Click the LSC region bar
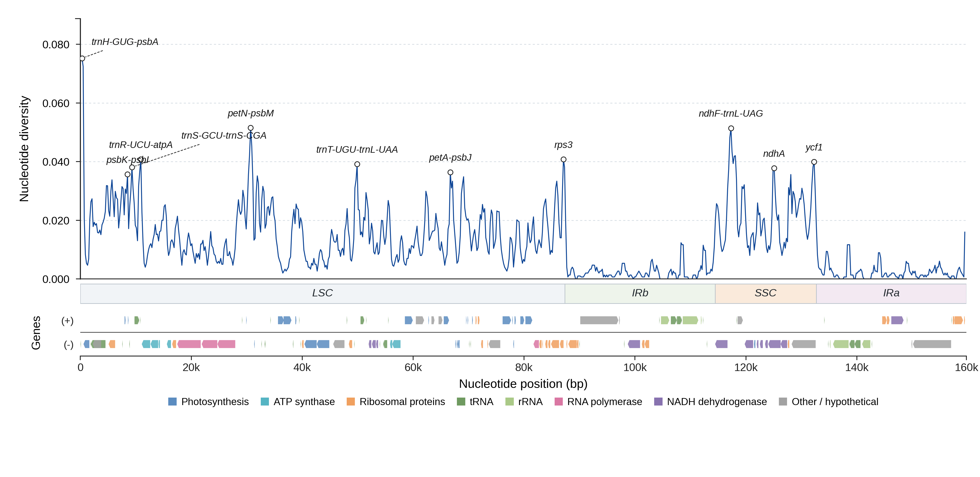This screenshot has height=477, width=980. (323, 293)
